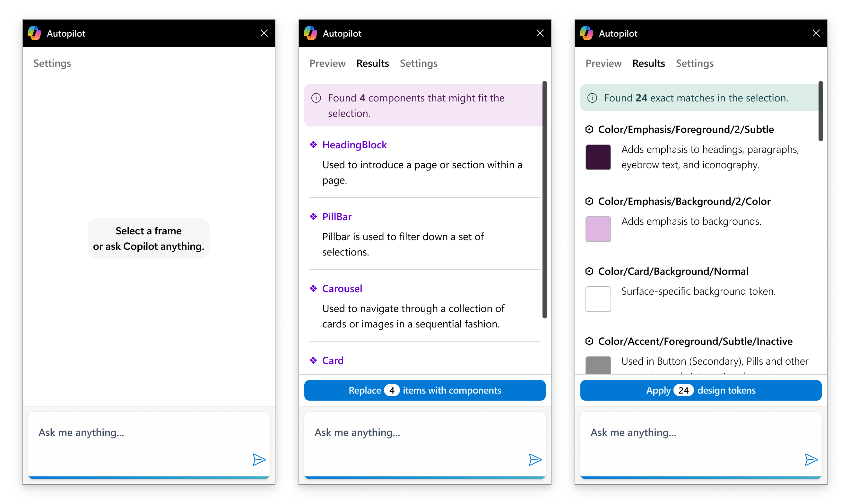Open the Settings tab in the left panel
The width and height of the screenshot is (850, 504).
tap(52, 64)
